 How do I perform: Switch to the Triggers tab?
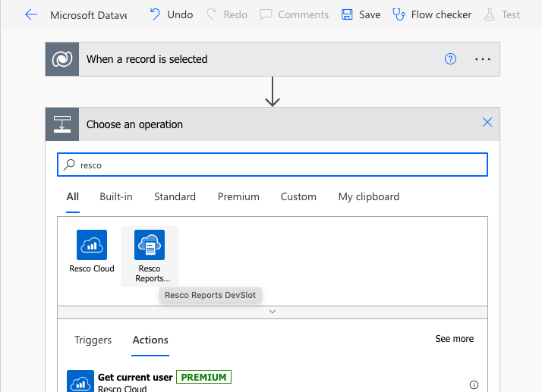(x=93, y=340)
